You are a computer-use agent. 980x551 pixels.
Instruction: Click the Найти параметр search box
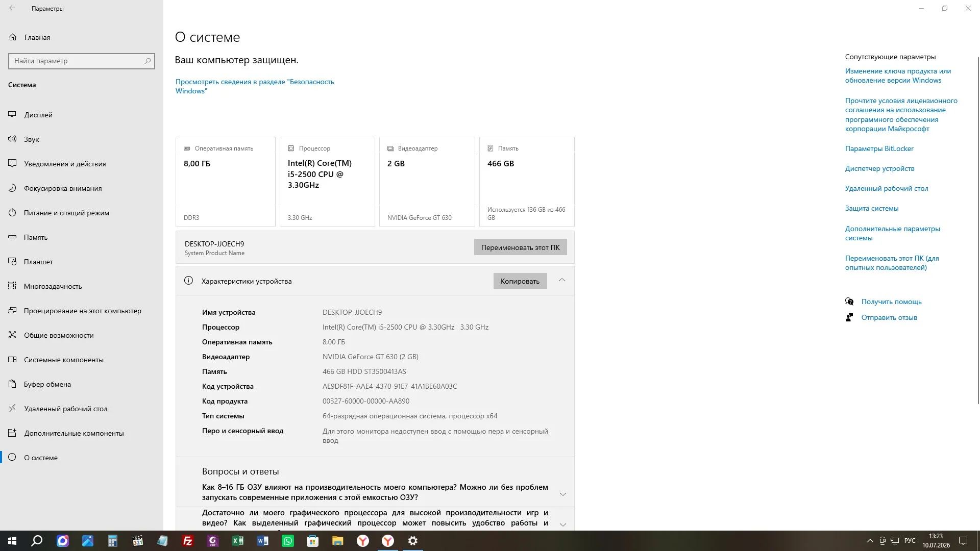82,61
